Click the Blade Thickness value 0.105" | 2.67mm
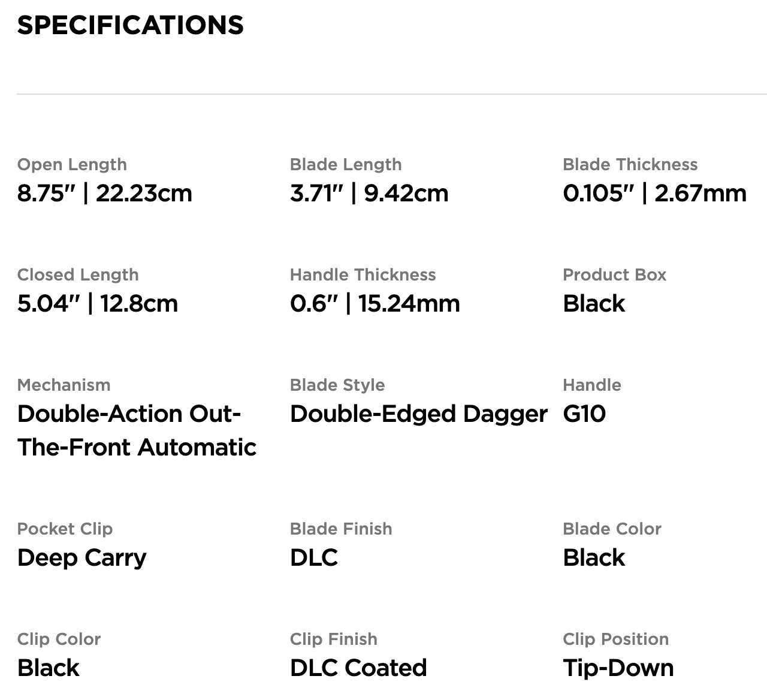This screenshot has width=767, height=700. click(x=654, y=194)
